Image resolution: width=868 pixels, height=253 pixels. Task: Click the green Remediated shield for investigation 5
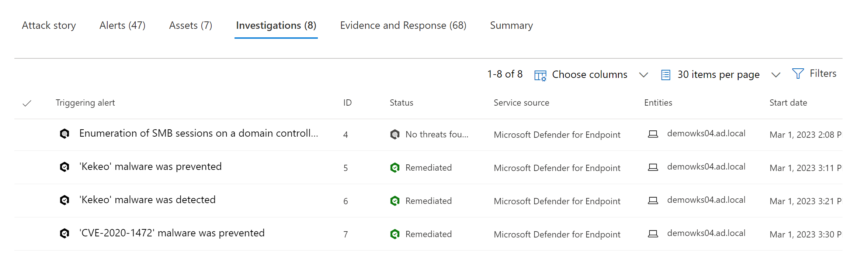(395, 168)
